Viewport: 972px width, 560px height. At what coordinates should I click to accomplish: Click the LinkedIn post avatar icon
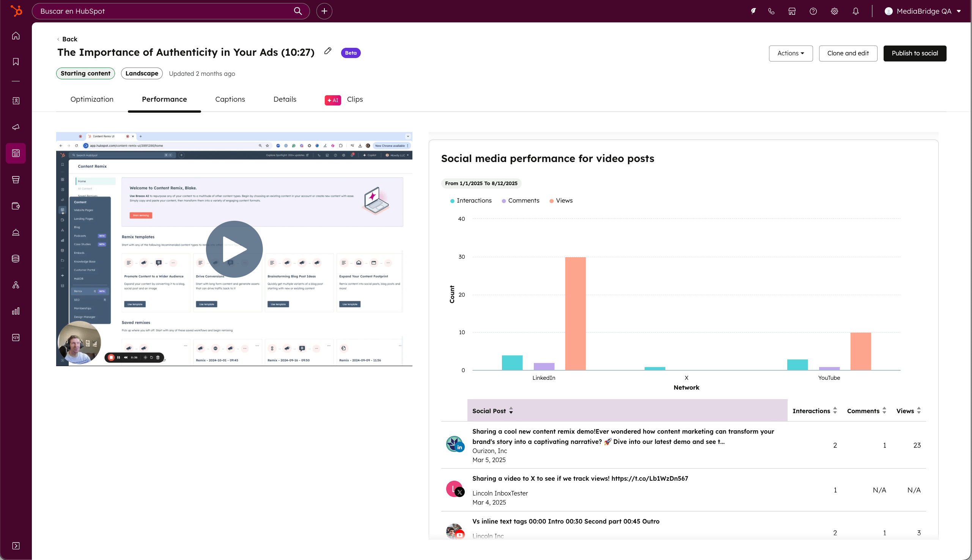click(x=455, y=444)
